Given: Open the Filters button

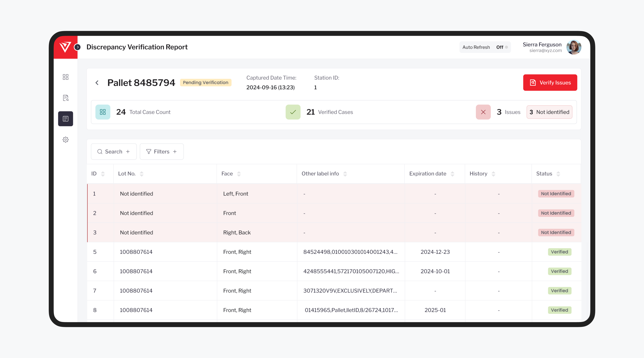Looking at the screenshot, I should (161, 152).
